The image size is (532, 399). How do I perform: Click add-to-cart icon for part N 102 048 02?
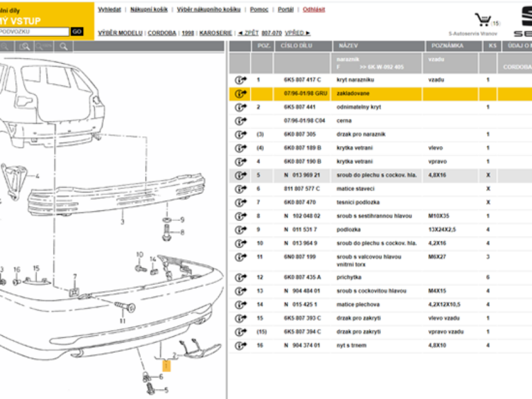[x=240, y=216]
